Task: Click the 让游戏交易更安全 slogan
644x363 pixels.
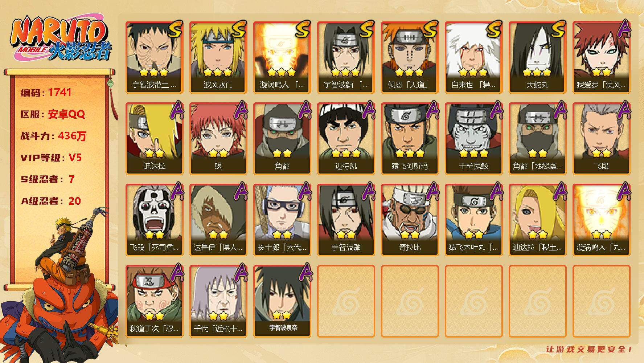Action: pyautogui.click(x=589, y=349)
